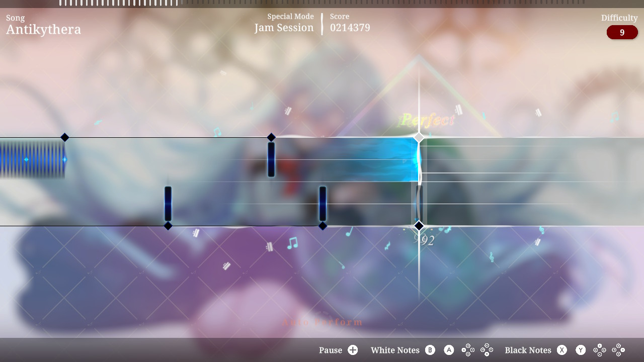Click the White Notes label
Viewport: 644px width, 362px height.
coord(395,350)
